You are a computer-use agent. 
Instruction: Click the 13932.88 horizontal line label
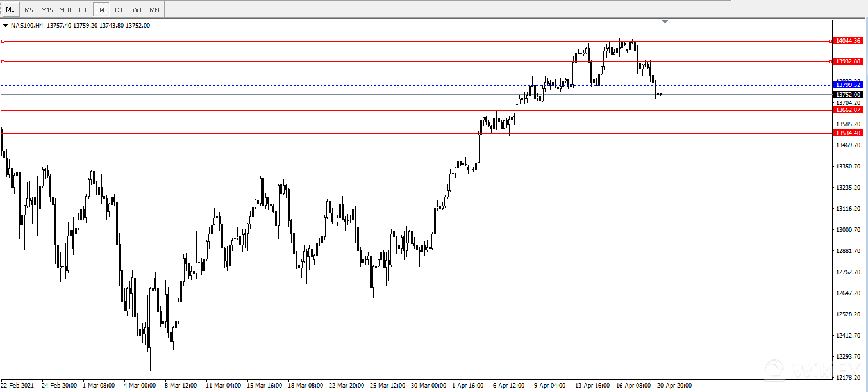tap(847, 61)
